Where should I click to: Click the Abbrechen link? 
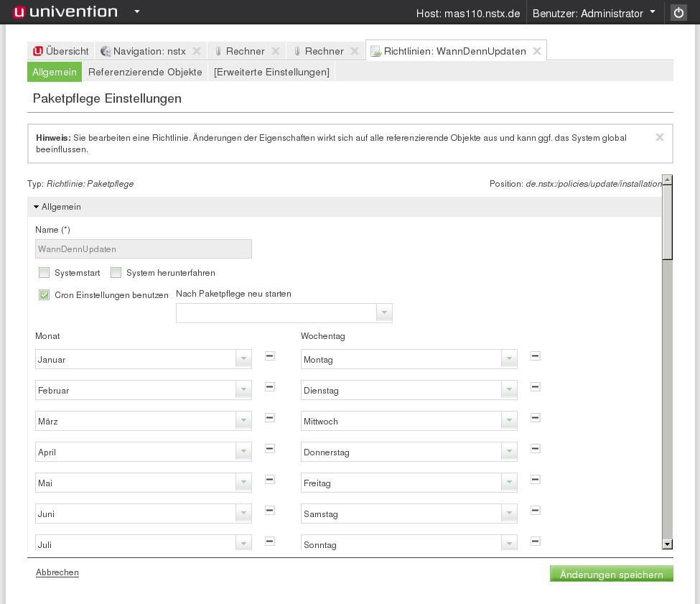[57, 572]
